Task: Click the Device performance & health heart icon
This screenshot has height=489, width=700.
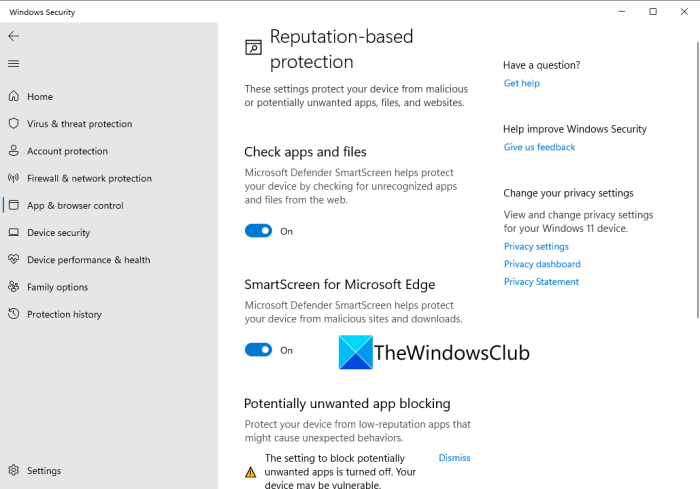Action: (x=14, y=260)
